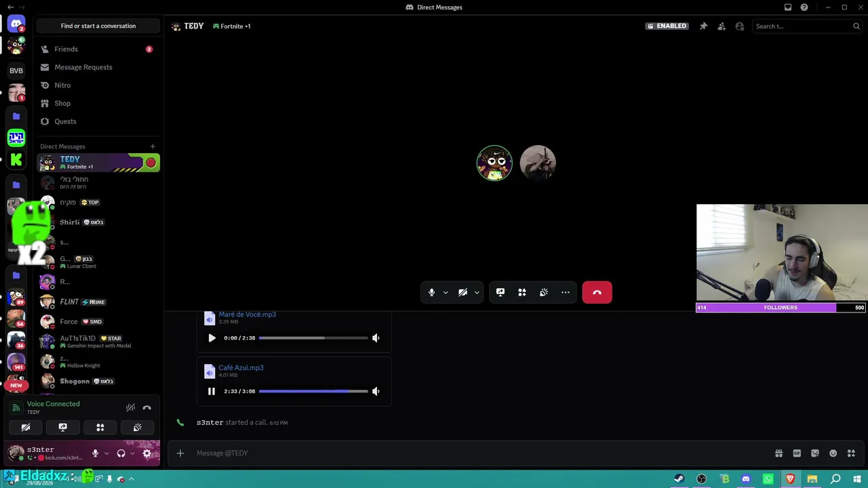Select the TEDY direct message
The width and height of the screenshot is (868, 488).
click(98, 163)
